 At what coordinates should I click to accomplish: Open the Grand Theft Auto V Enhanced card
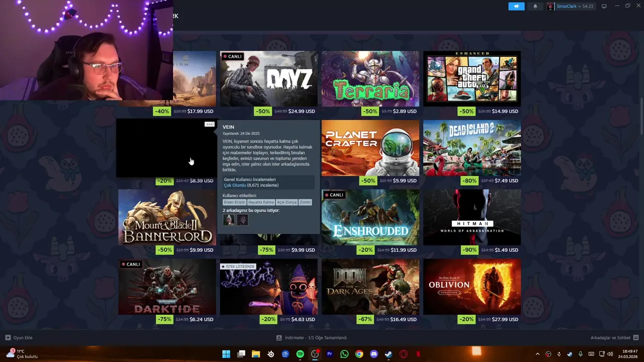point(472,79)
